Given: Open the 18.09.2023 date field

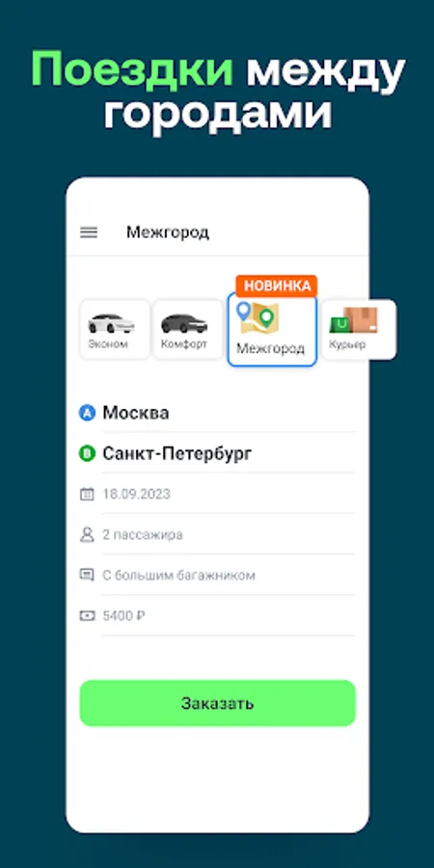Looking at the screenshot, I should (228, 494).
